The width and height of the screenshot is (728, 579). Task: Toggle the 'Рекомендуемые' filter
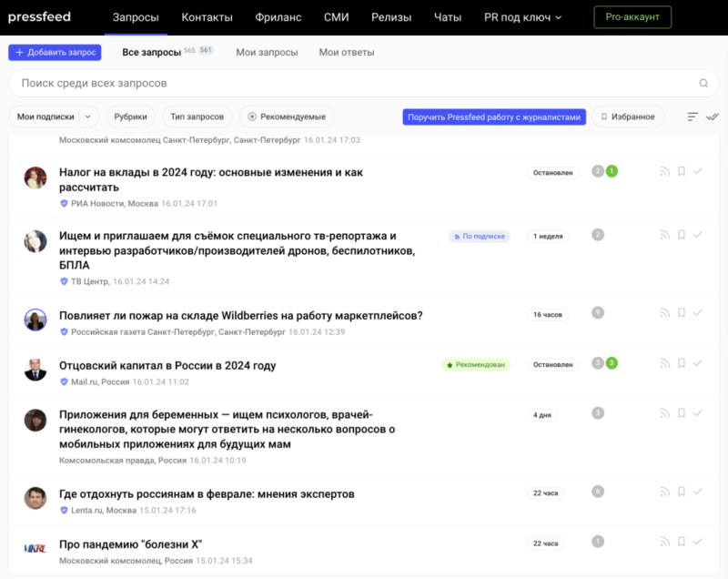(287, 117)
